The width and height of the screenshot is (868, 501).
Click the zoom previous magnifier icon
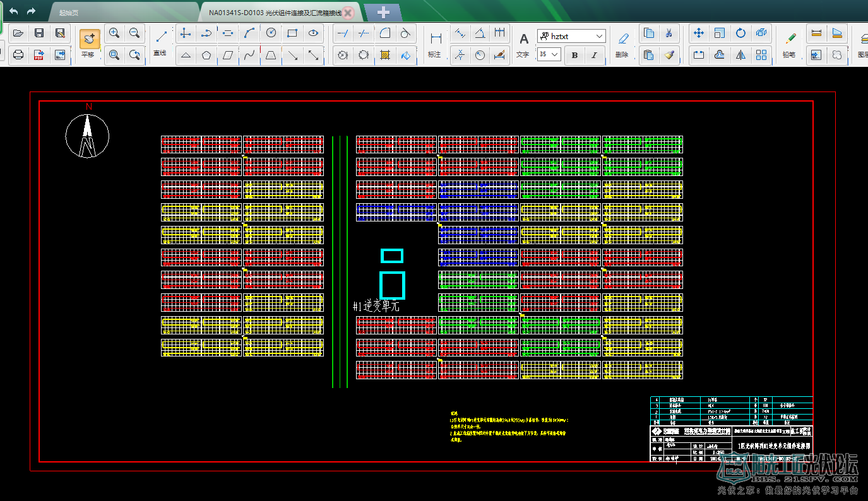[x=134, y=55]
